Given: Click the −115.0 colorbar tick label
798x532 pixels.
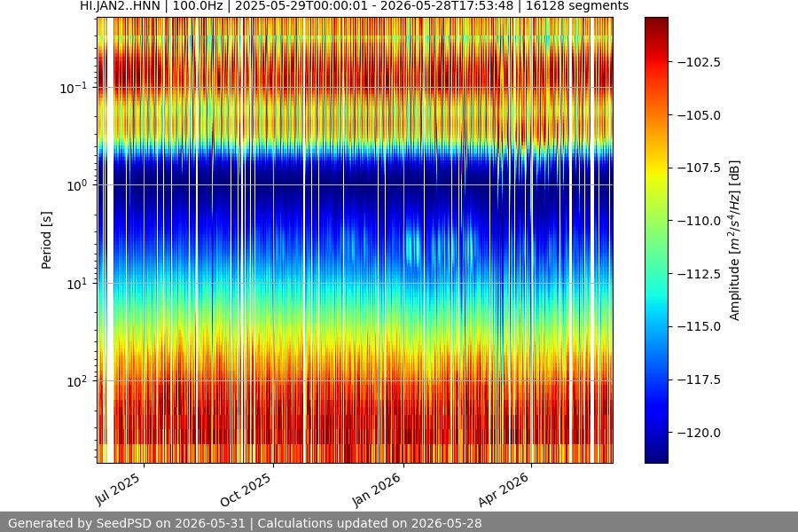Looking at the screenshot, I should (700, 327).
